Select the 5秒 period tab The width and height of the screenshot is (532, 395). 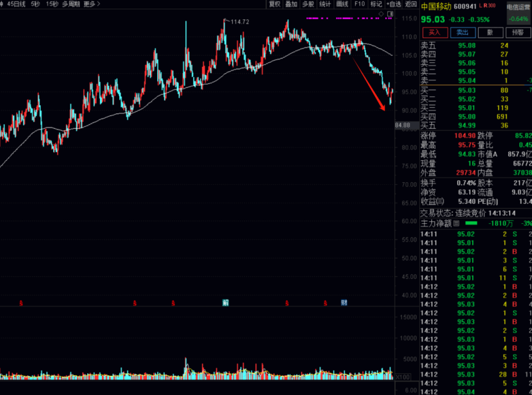35,4
